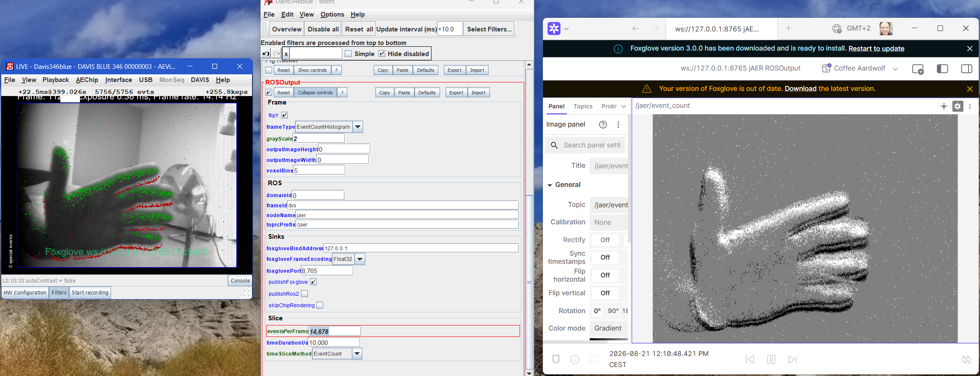Enable the disabled filter above ROSOutput
Viewport: 980px width, 376px height.
[x=269, y=70]
